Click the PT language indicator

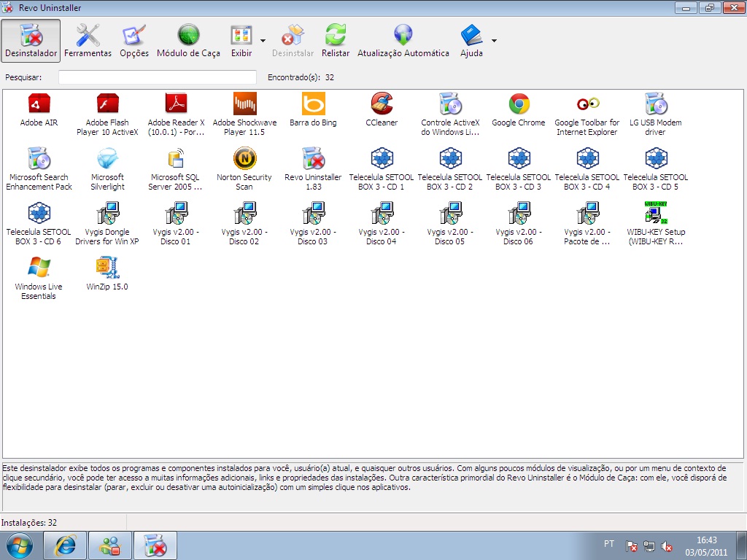click(x=609, y=544)
